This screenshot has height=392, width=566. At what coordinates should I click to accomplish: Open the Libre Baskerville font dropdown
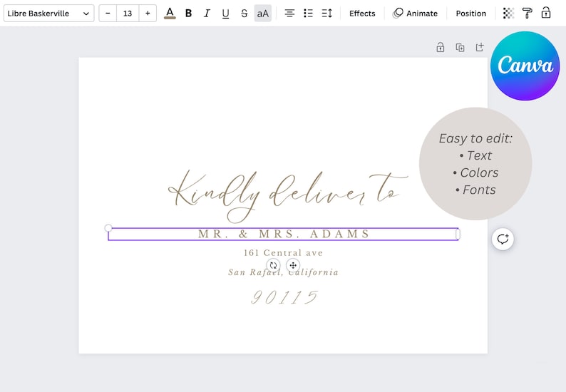[48, 14]
